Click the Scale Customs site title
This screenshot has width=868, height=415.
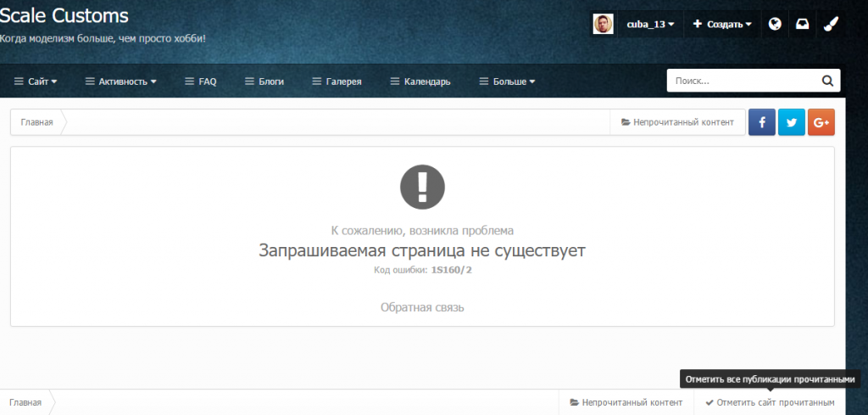tap(64, 15)
